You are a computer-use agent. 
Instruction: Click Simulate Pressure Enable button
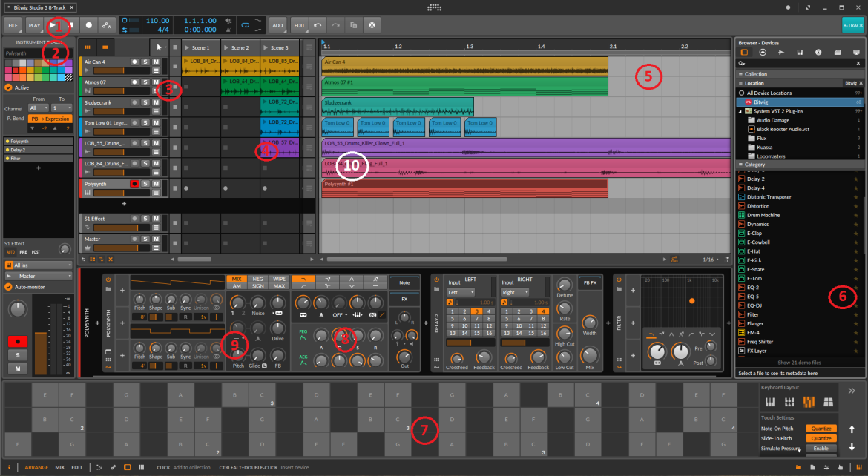pos(821,449)
